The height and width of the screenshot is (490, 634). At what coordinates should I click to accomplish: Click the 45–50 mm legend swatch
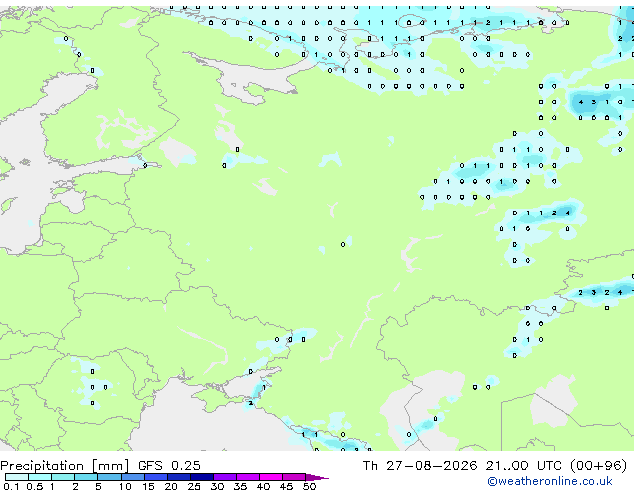(294, 477)
